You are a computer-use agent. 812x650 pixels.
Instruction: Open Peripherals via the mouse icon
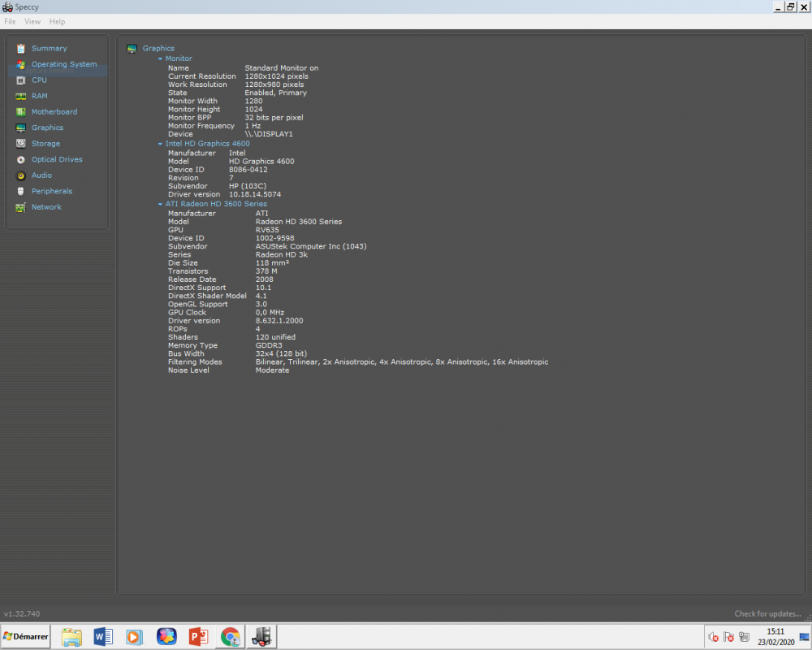[x=21, y=192]
